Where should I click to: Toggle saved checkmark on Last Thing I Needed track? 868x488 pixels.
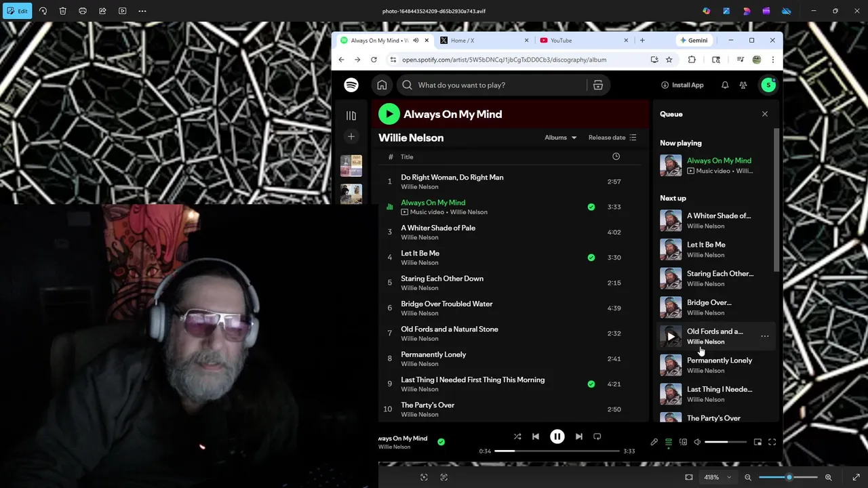click(x=591, y=384)
